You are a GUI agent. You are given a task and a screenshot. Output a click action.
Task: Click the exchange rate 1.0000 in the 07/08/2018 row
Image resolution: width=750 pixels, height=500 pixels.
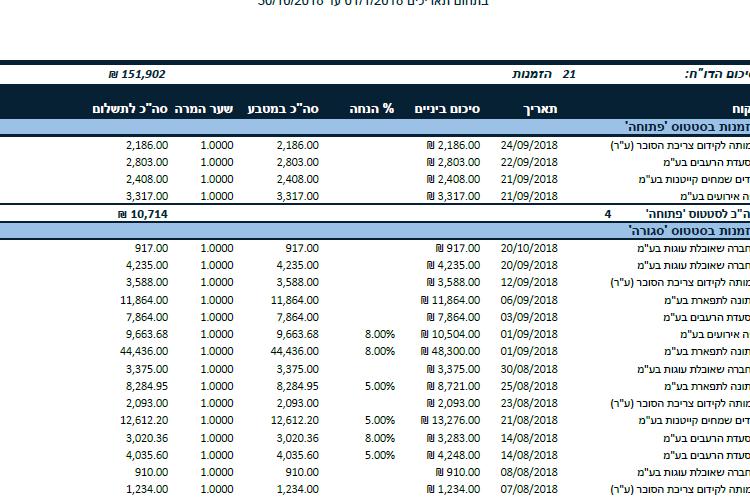(217, 489)
